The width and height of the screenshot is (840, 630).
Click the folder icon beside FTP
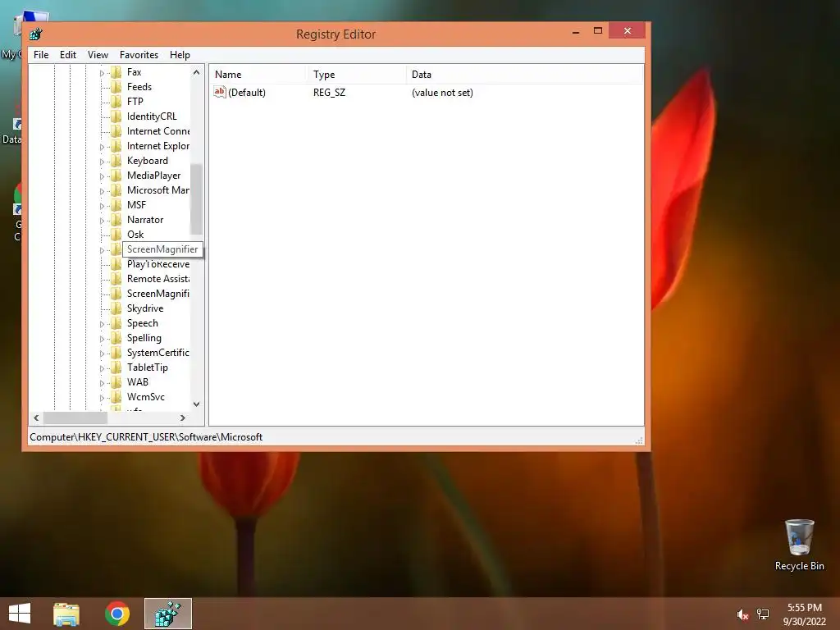[116, 101]
